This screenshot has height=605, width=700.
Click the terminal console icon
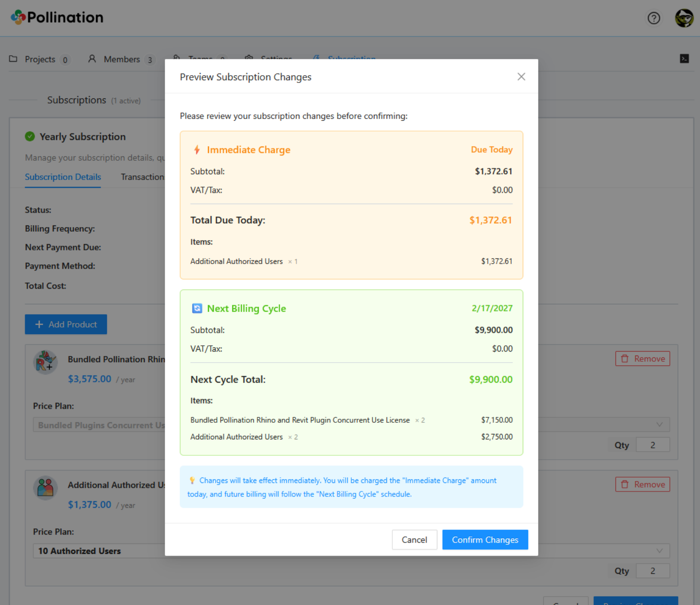684,59
